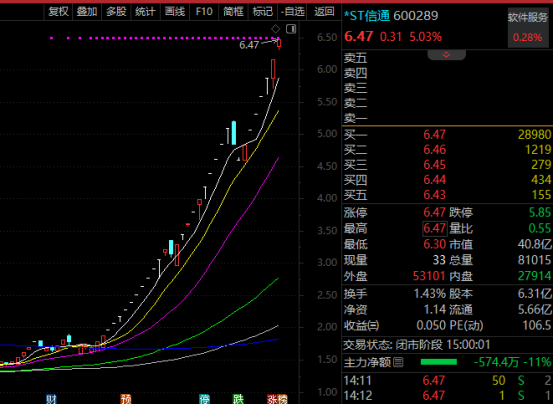Click the green 主力净额 flow bar
554x405 pixels.
(x=438, y=362)
